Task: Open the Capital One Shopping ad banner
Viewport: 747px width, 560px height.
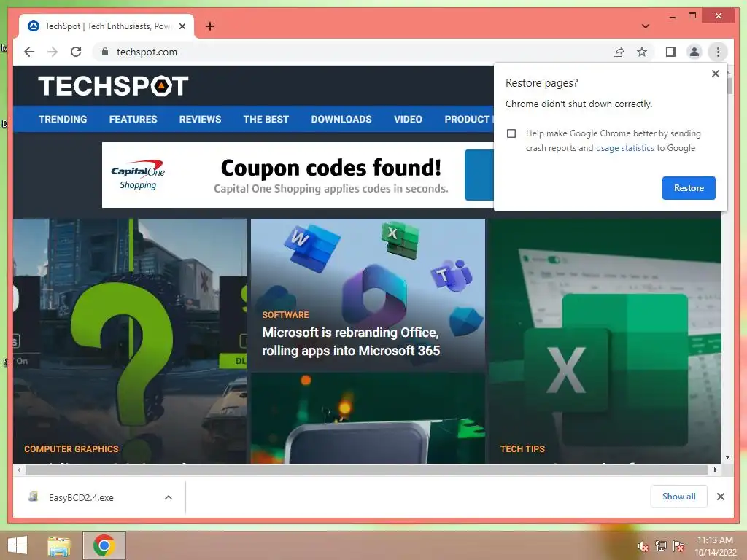Action: 298,175
